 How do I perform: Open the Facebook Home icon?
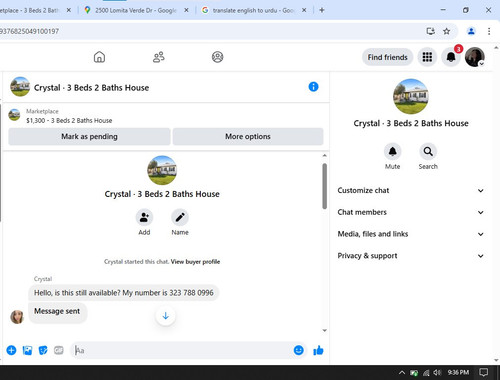[99, 57]
